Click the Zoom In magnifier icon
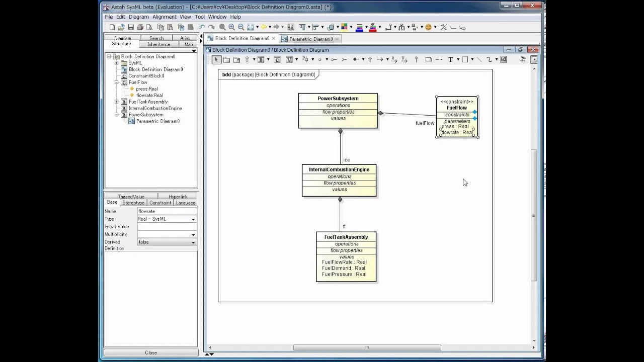644x362 pixels. pos(231,27)
